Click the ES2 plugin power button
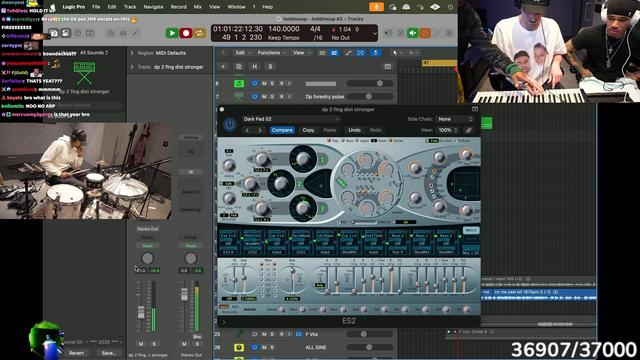Viewport: 640px width, 360px height. [230, 124]
